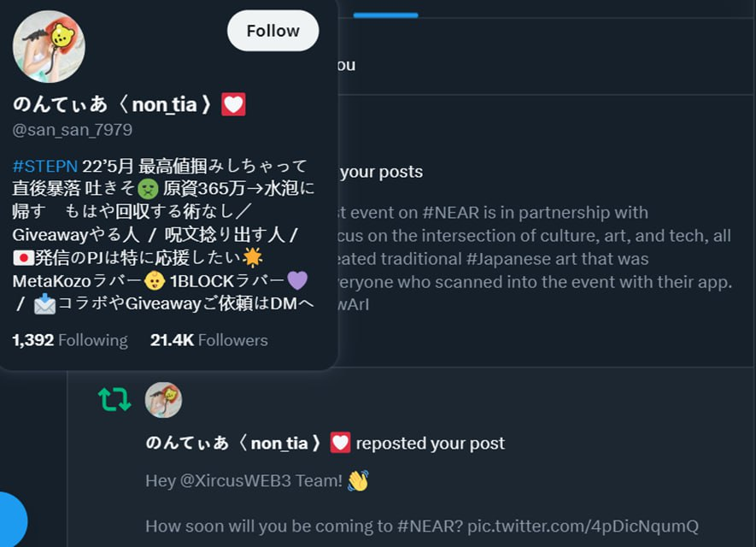This screenshot has width=756, height=547.
Task: Open the 1,392 Following list
Action: (x=70, y=340)
